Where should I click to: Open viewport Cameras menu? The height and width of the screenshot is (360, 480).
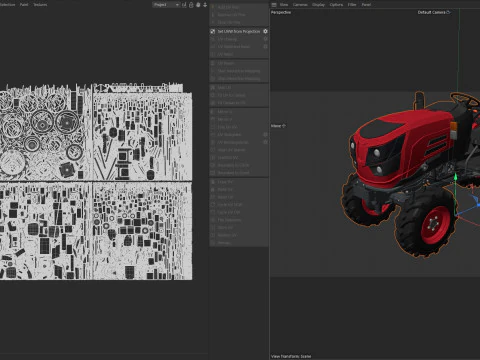pyautogui.click(x=300, y=5)
